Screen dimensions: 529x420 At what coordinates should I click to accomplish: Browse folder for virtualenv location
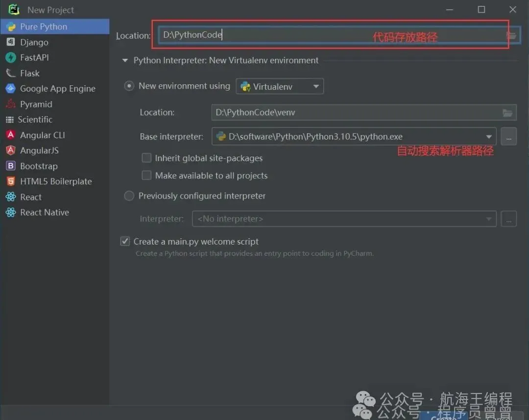click(x=507, y=112)
